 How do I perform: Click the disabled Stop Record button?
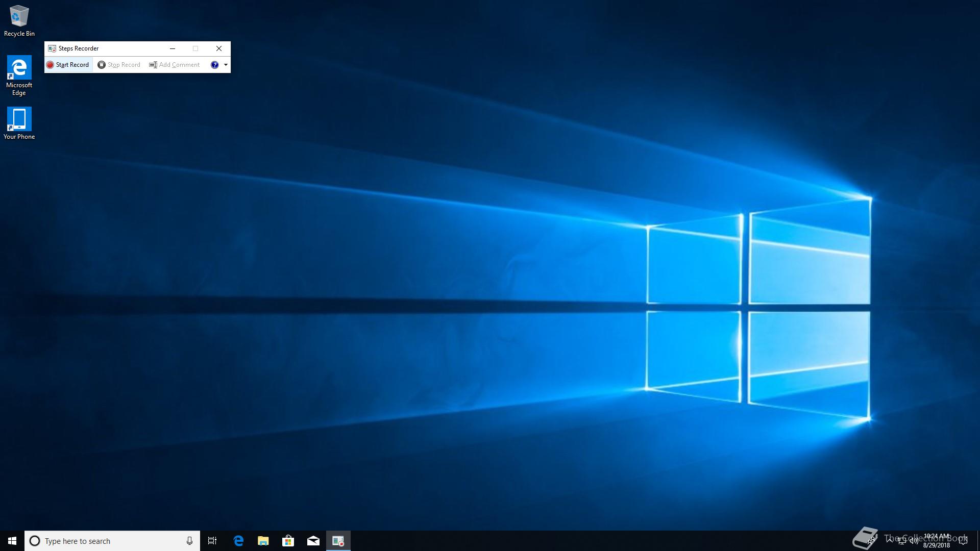coord(119,65)
